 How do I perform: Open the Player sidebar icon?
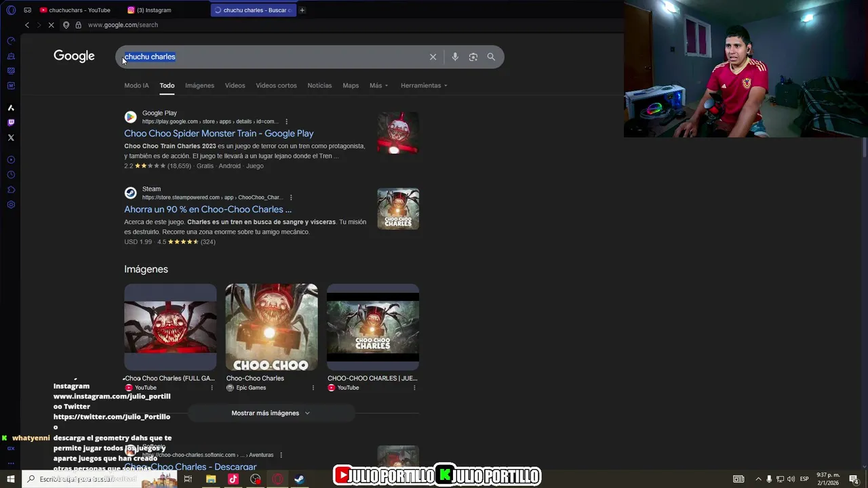click(11, 160)
